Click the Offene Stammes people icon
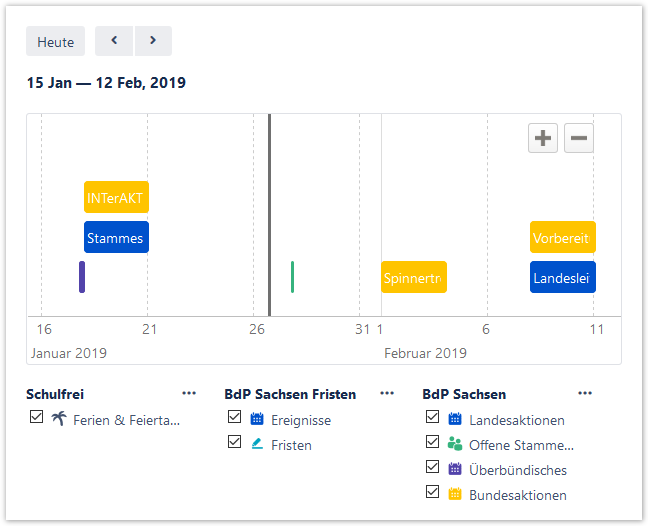 point(456,444)
